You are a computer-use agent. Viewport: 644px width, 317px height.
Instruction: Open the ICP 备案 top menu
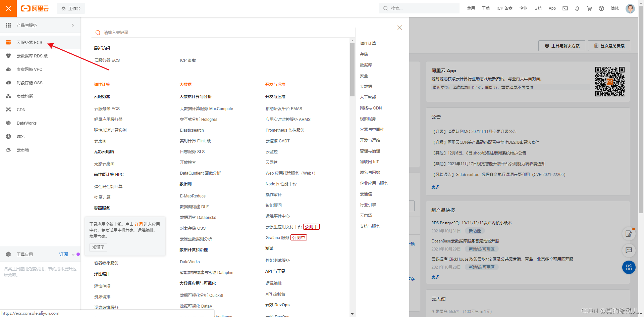504,8
